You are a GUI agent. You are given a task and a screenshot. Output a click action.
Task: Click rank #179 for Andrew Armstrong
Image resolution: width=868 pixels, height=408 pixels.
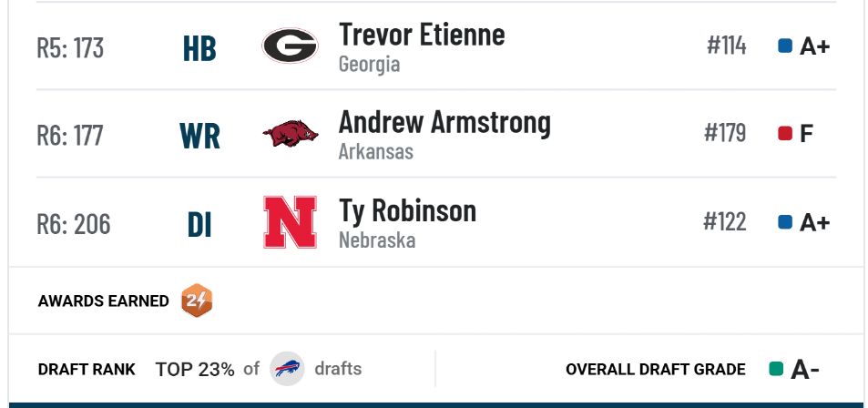(x=725, y=133)
